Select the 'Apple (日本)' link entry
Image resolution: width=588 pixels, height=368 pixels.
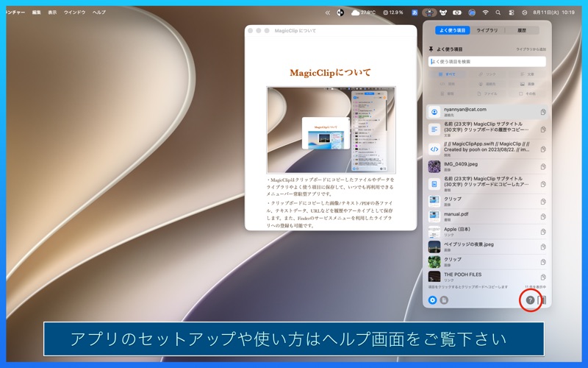point(487,232)
